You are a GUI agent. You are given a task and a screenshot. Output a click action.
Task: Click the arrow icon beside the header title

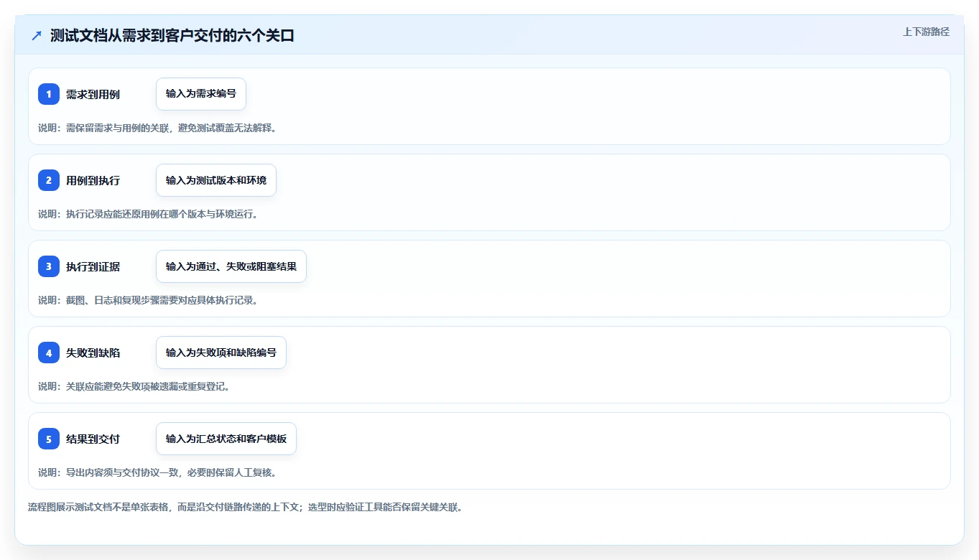point(37,35)
